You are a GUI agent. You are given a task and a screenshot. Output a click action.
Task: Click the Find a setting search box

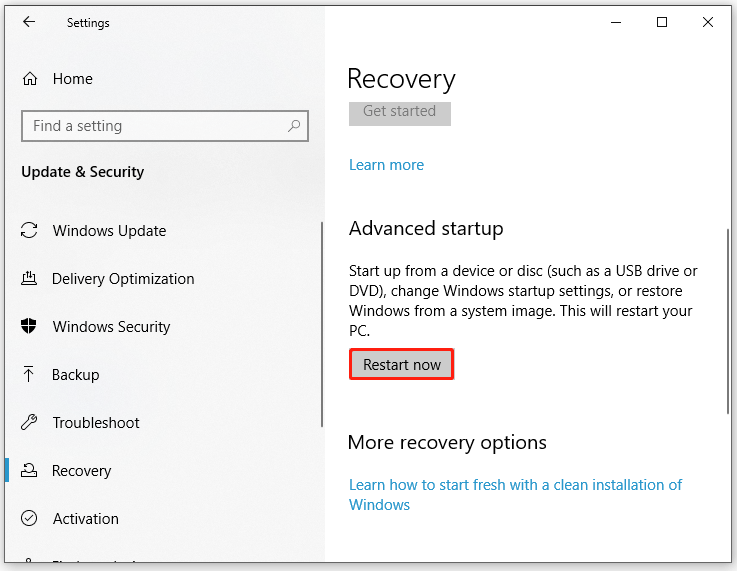(165, 125)
